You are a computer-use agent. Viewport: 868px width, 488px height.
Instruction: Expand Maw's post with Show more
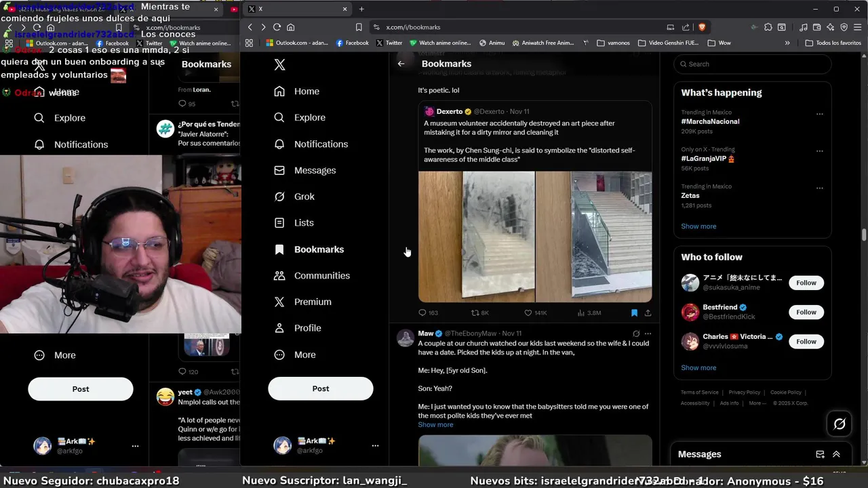[435, 425]
